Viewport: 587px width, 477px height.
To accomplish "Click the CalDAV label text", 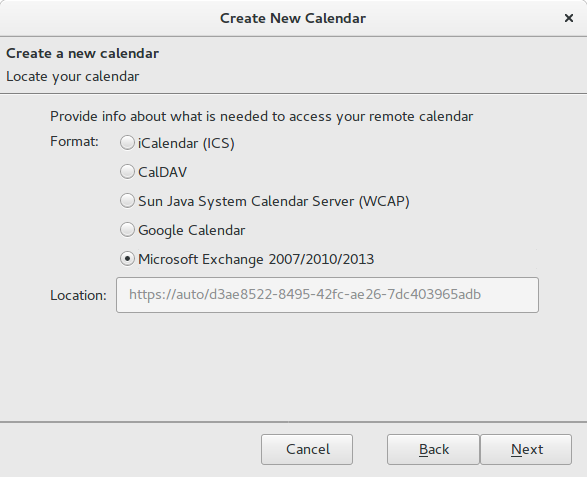I will coord(162,172).
